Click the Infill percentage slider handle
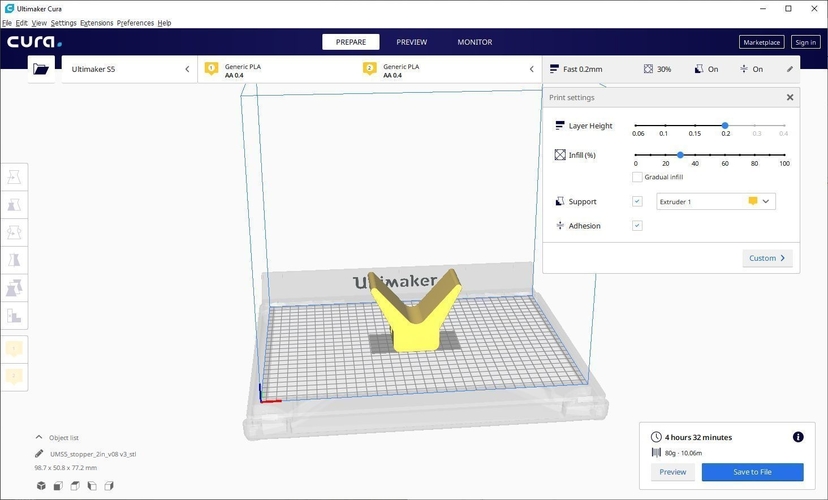The image size is (828, 500). coord(680,155)
